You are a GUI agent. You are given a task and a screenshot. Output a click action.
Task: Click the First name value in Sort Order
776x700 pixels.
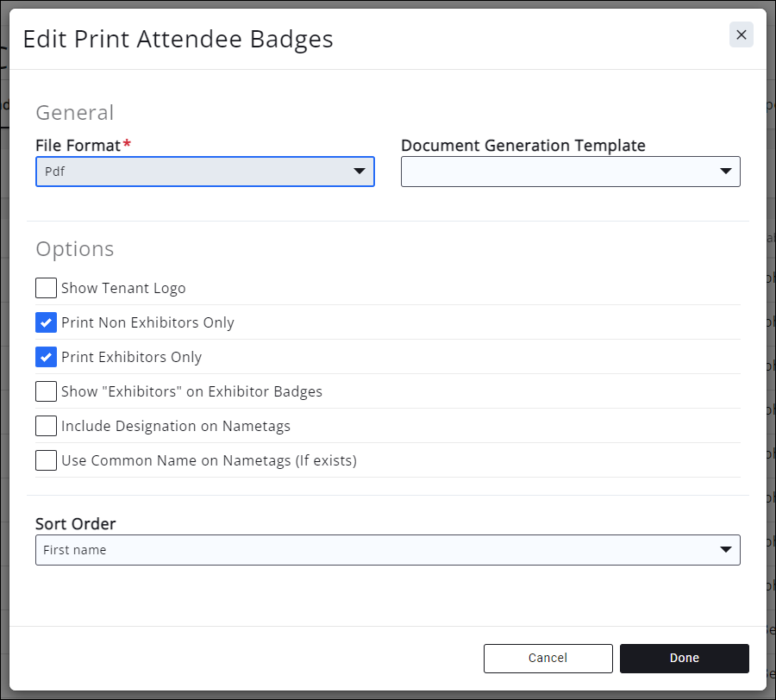[x=75, y=550]
